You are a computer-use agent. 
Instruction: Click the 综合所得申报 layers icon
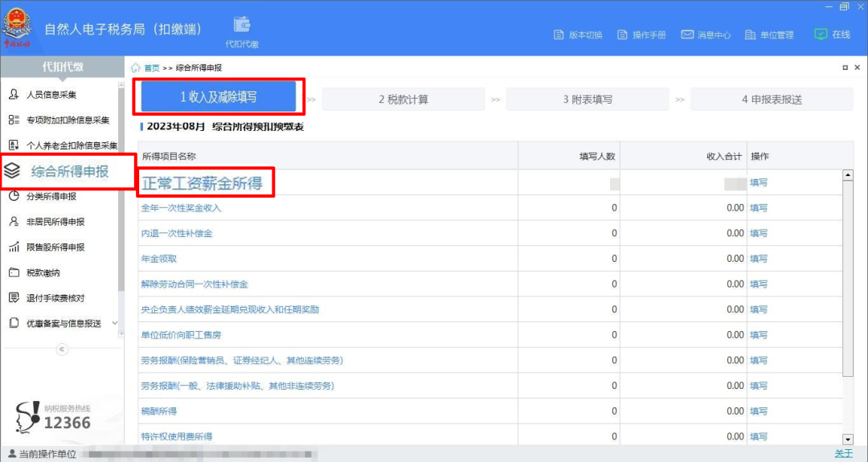[11, 171]
